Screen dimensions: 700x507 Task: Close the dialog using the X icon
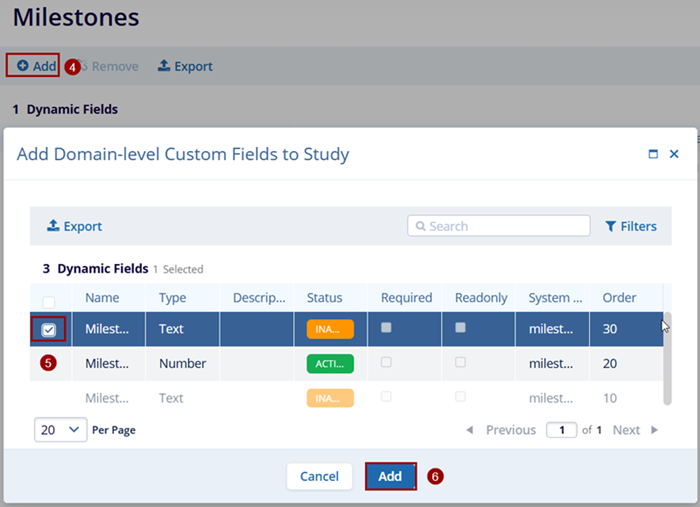[674, 154]
